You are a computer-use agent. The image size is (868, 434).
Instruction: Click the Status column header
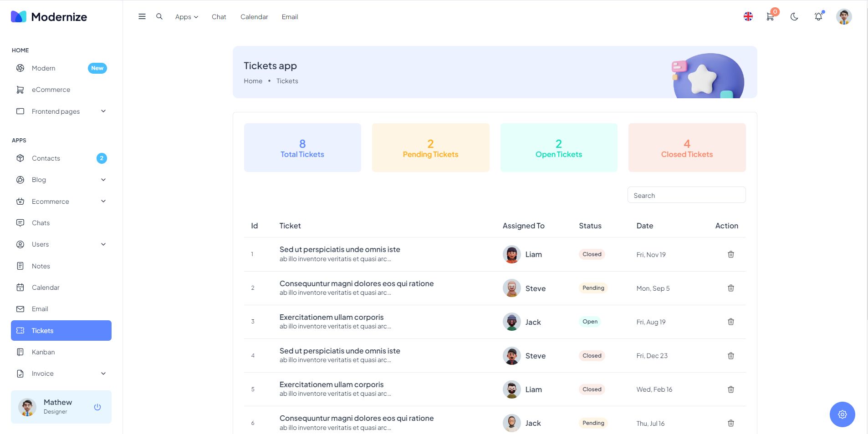(590, 226)
